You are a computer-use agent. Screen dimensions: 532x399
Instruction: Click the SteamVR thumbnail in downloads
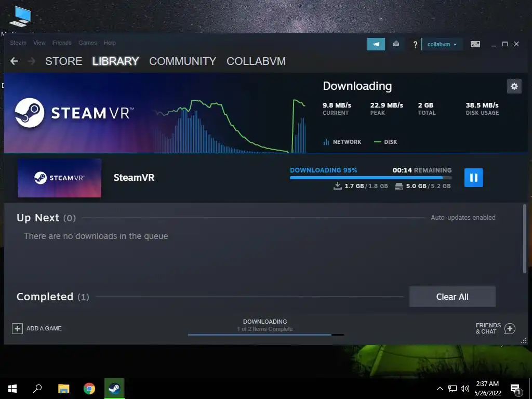click(59, 178)
